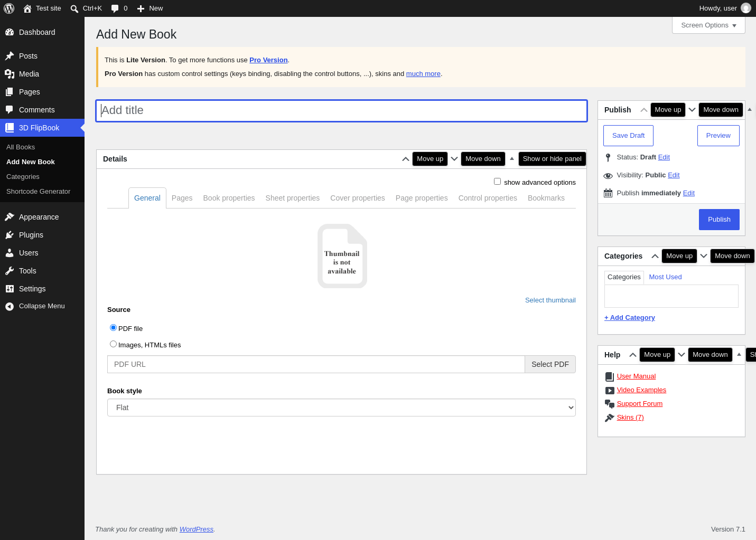This screenshot has width=756, height=540.
Task: Click the Tools wrench icon
Action: [x=10, y=271]
